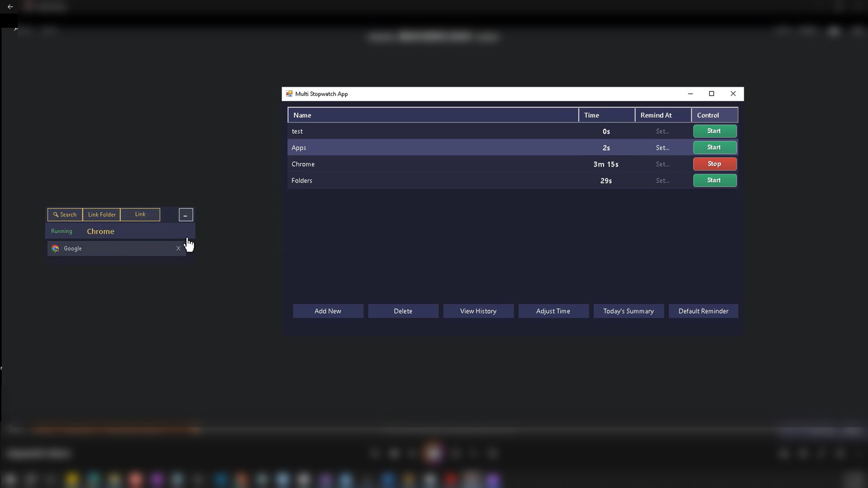Click the Multi Stopwatch App title icon
Image resolution: width=868 pixels, height=488 pixels.
click(289, 94)
